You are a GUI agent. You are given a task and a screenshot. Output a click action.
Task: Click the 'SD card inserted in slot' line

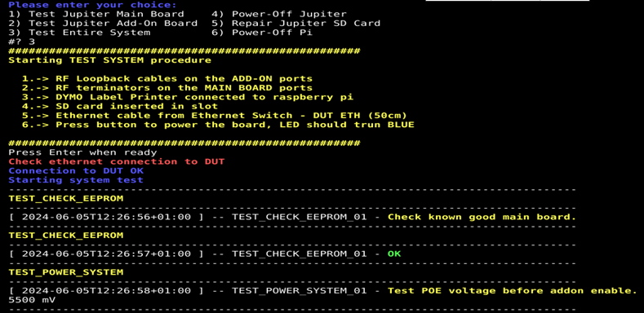(120, 106)
